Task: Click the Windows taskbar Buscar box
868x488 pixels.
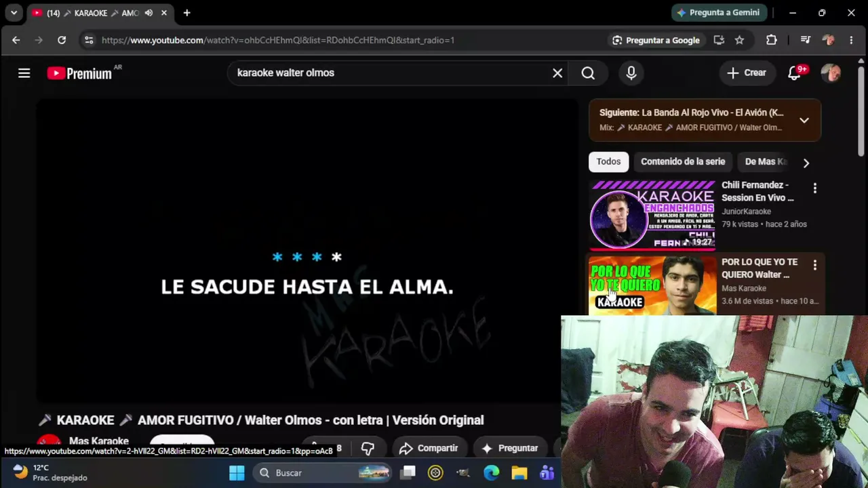Action: click(322, 472)
